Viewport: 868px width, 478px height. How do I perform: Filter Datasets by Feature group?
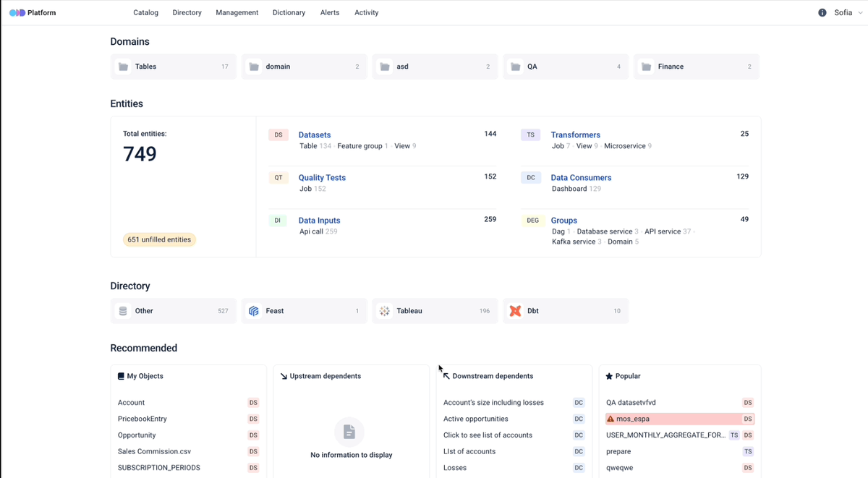pyautogui.click(x=362, y=146)
